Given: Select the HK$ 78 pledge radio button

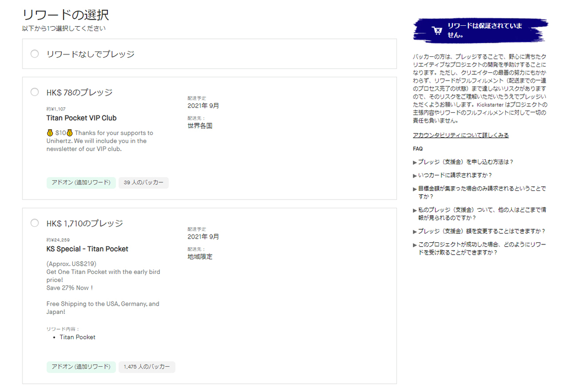Looking at the screenshot, I should coord(34,92).
